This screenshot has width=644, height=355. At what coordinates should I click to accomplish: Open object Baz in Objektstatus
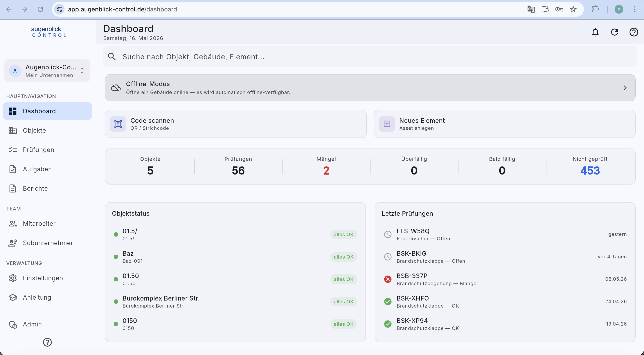click(x=235, y=257)
